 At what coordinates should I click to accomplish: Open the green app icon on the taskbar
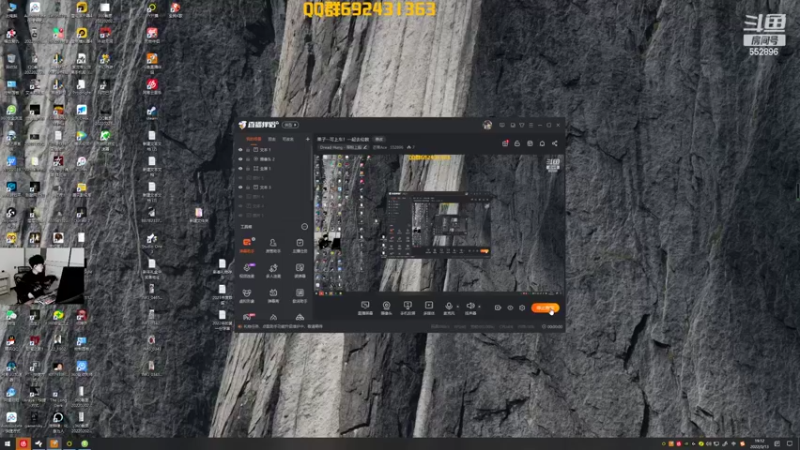pyautogui.click(x=85, y=444)
